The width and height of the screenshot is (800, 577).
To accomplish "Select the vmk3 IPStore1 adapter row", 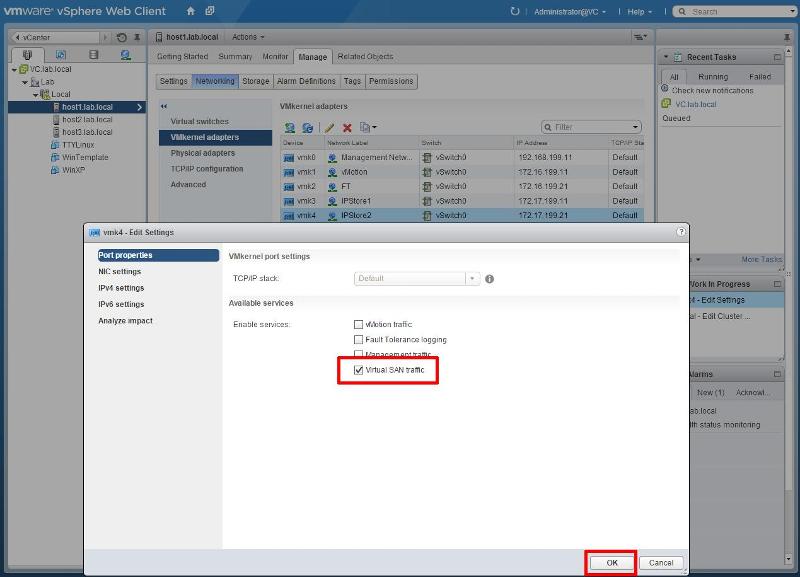I will tap(462, 201).
